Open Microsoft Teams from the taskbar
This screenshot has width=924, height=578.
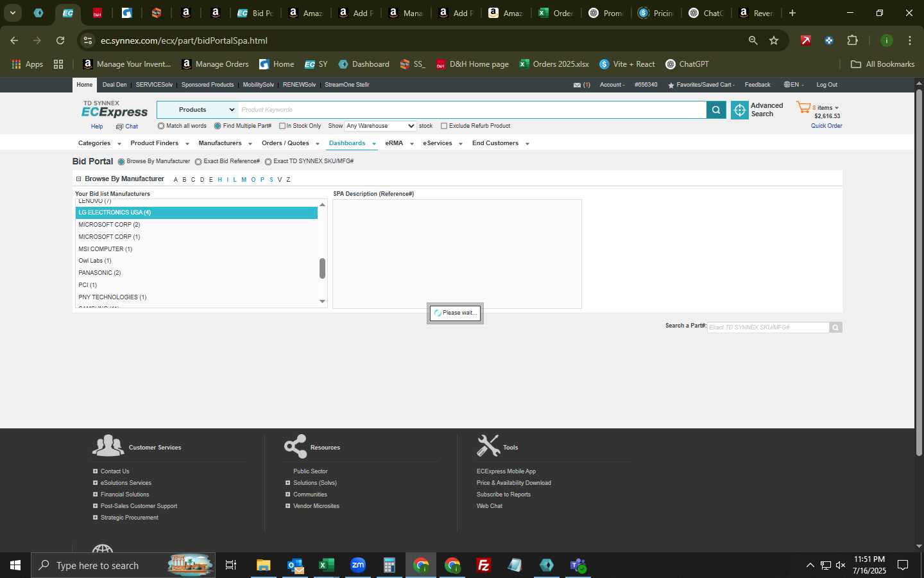tap(578, 565)
